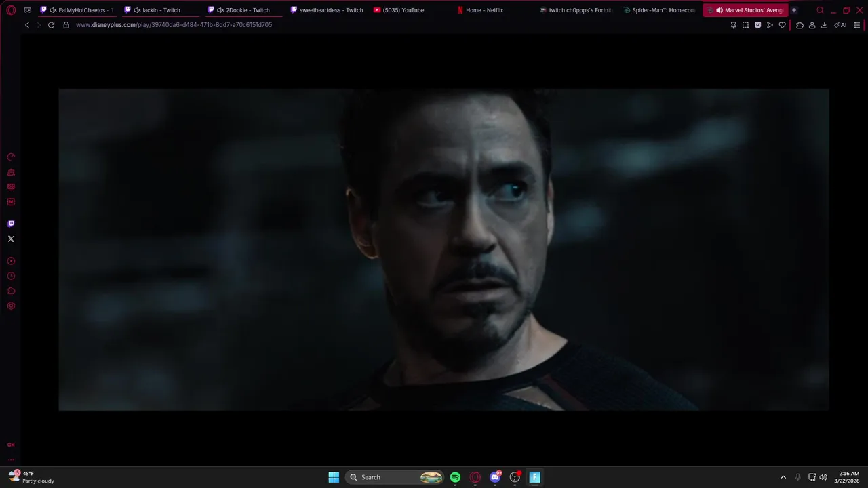
Task: Open Opera GX taskbar icon
Action: 475,477
